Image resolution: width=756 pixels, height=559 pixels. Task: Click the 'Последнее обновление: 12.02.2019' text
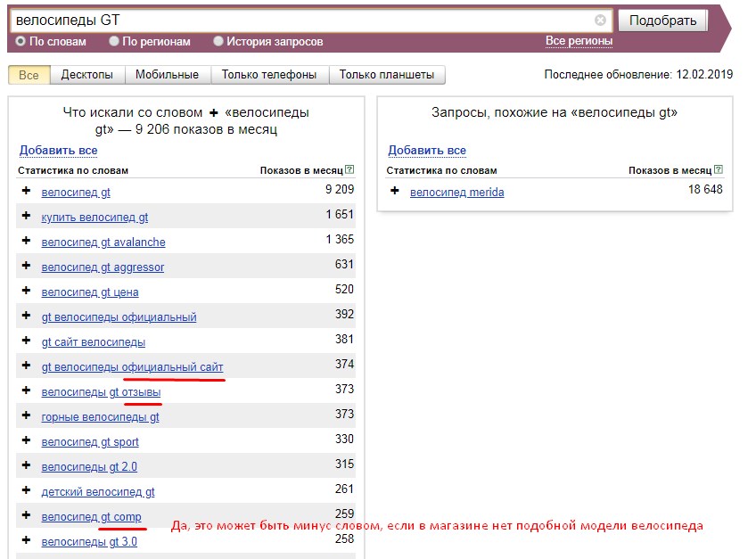[638, 75]
